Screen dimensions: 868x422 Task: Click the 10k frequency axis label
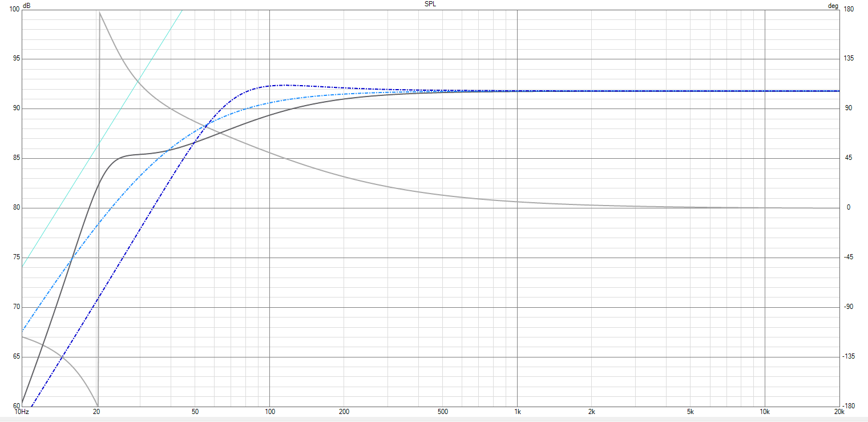[765, 411]
